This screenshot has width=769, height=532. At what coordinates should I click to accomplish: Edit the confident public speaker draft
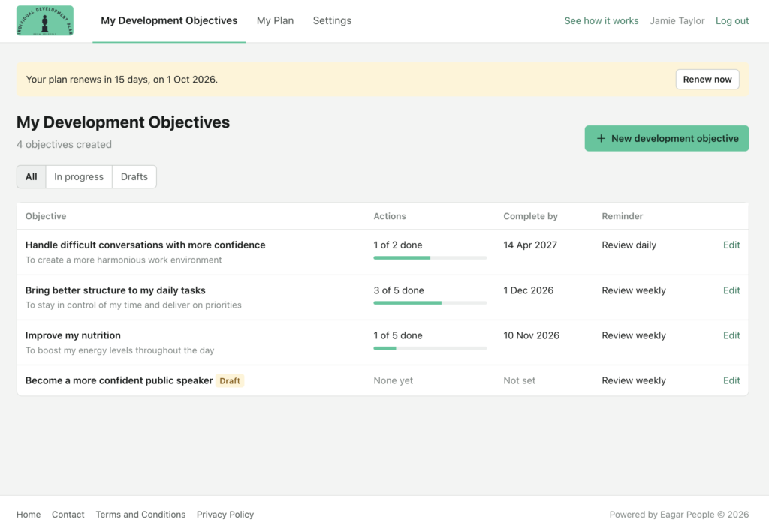(731, 380)
